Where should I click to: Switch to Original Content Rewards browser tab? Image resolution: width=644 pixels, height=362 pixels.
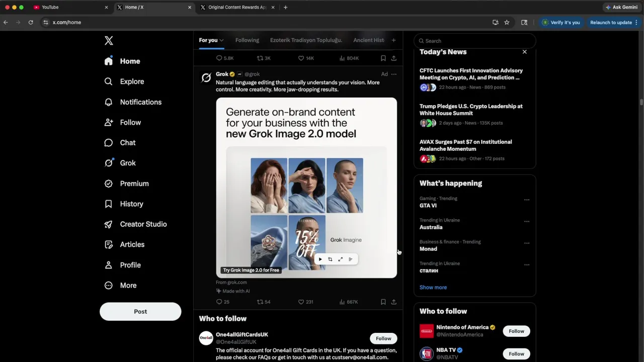click(x=237, y=7)
